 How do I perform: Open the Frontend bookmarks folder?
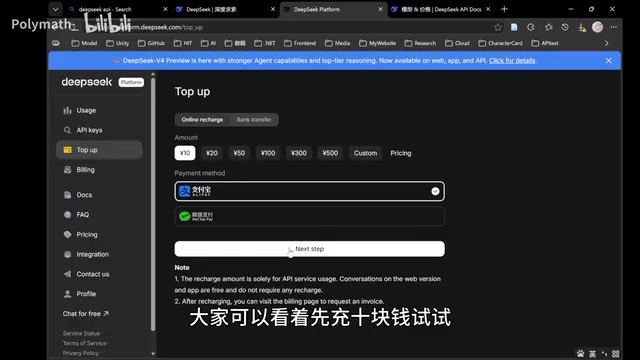click(x=300, y=43)
